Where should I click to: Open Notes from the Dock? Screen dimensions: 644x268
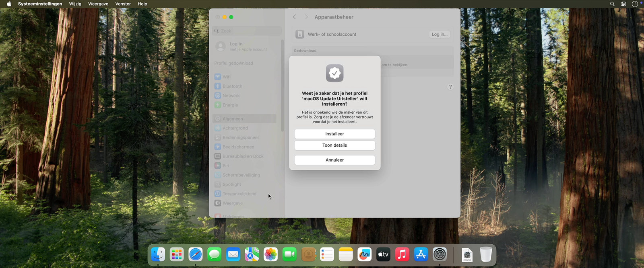coord(346,254)
